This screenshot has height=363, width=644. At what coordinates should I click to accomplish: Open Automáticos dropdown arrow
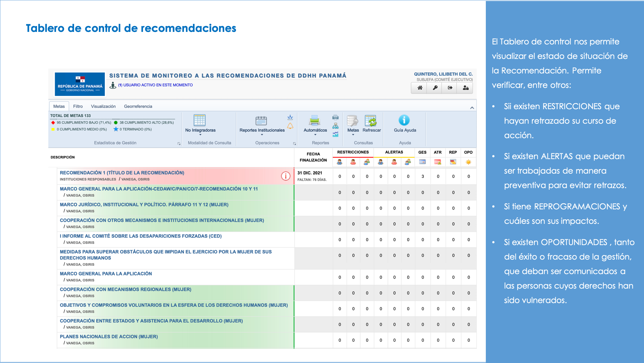pyautogui.click(x=315, y=135)
